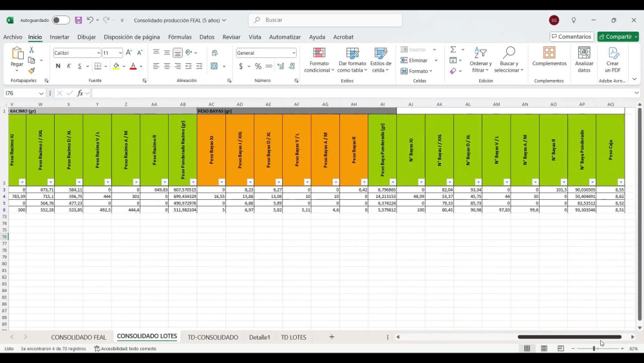
Task: Toggle top vertical alignment
Action: [156, 53]
